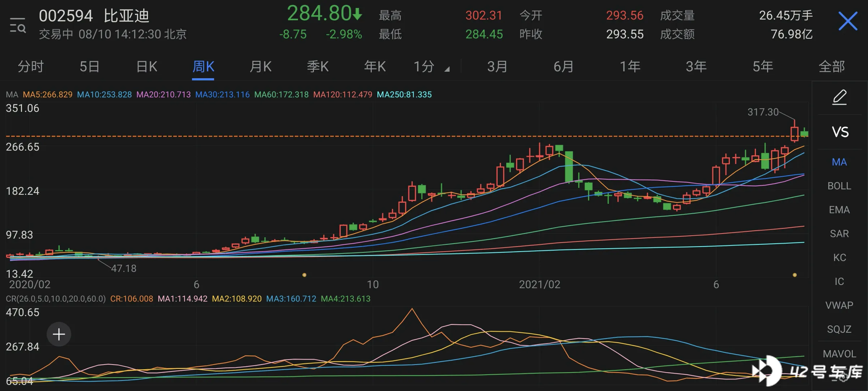Select the SAR indicator

839,234
